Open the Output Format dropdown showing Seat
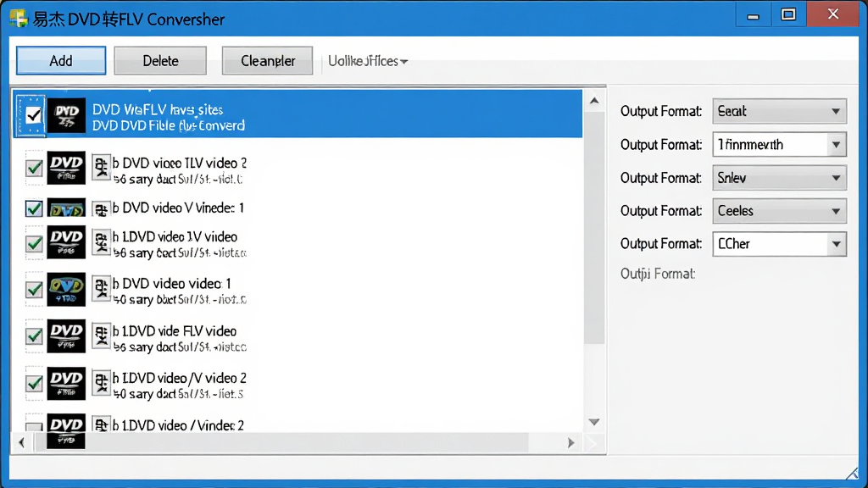868x488 pixels. click(780, 111)
